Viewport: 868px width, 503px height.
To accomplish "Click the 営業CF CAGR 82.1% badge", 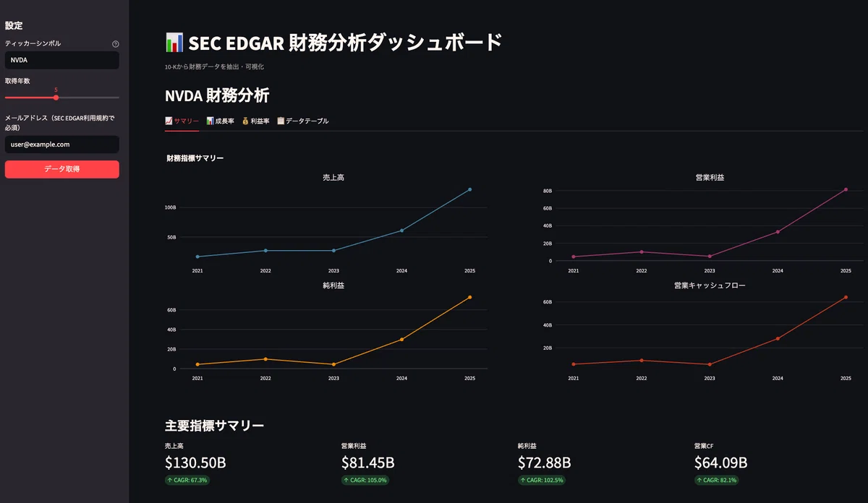I will 717,480.
